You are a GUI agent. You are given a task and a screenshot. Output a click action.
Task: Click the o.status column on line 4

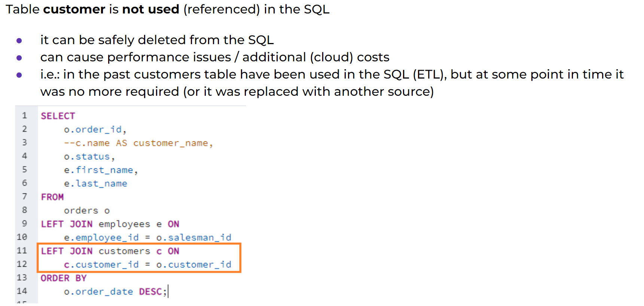click(89, 157)
